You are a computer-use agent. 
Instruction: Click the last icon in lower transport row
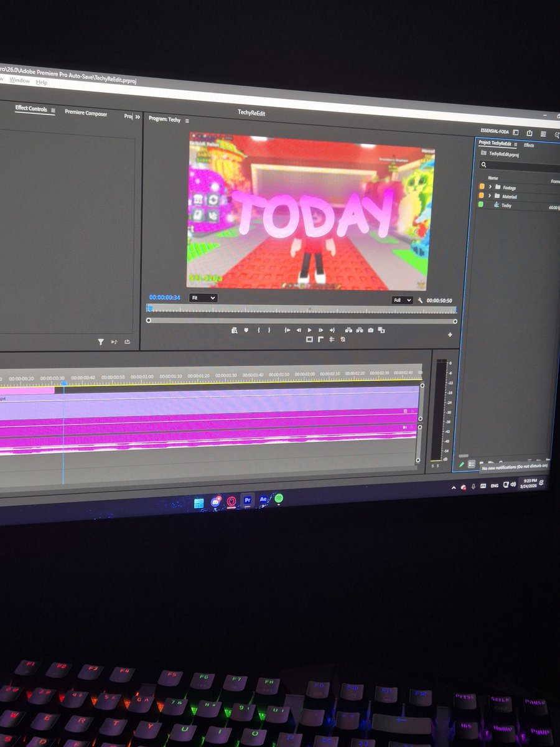[x=343, y=339]
